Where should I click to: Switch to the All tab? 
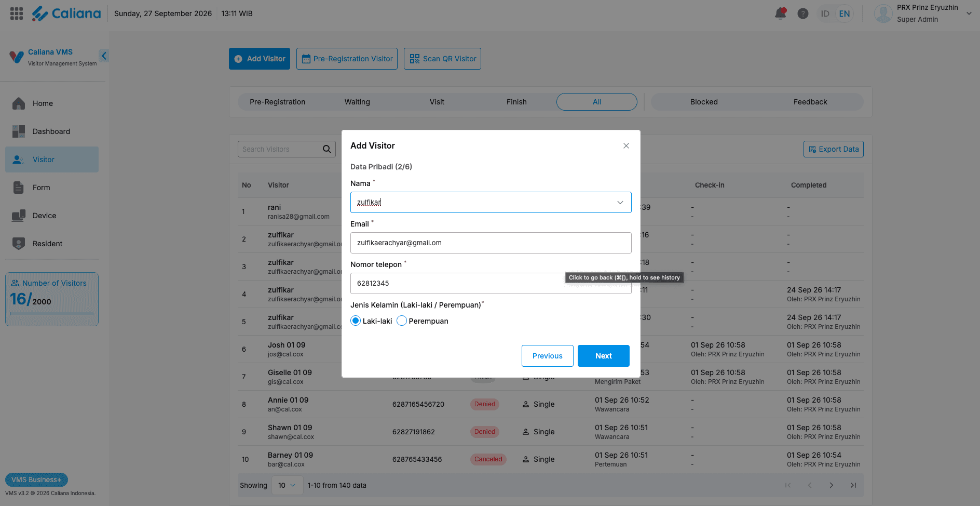(x=597, y=102)
